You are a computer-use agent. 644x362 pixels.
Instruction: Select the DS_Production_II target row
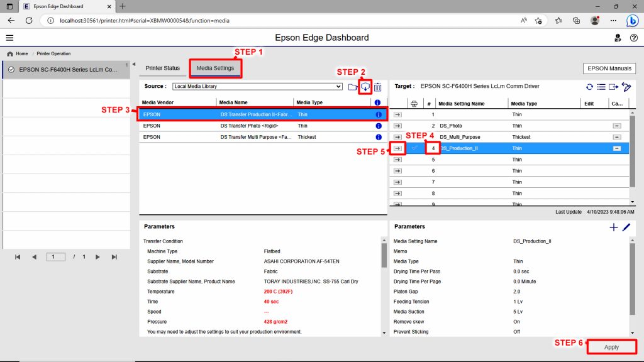[x=509, y=148]
